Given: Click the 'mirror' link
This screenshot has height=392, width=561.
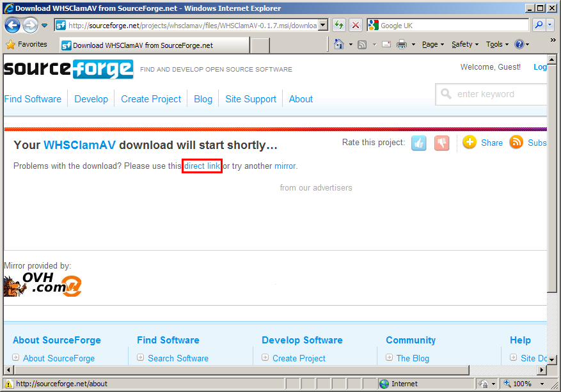Looking at the screenshot, I should point(285,166).
